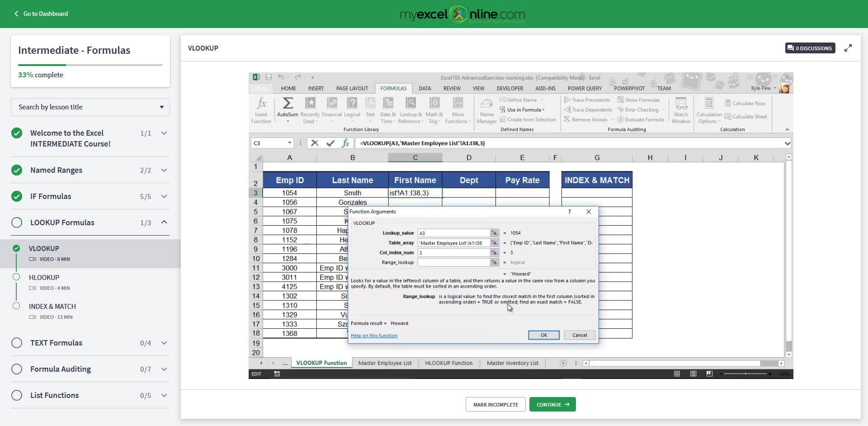The width and height of the screenshot is (868, 426).
Task: Click the Range_lookup range selector icon
Action: (x=495, y=262)
